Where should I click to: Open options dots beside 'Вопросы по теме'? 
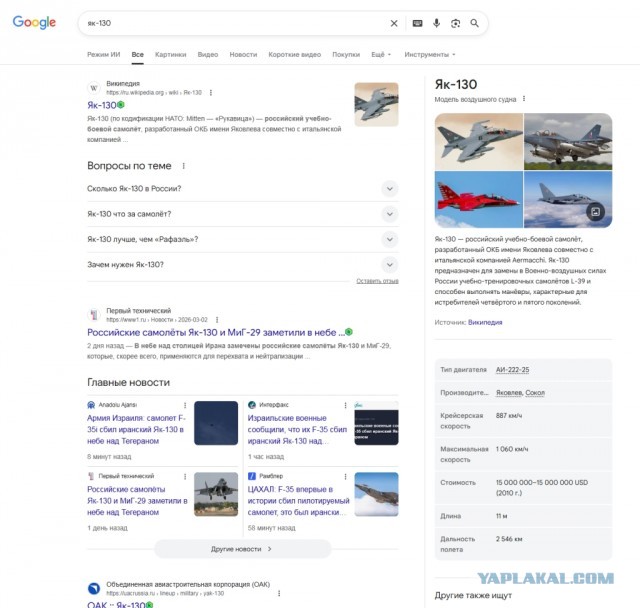184,166
